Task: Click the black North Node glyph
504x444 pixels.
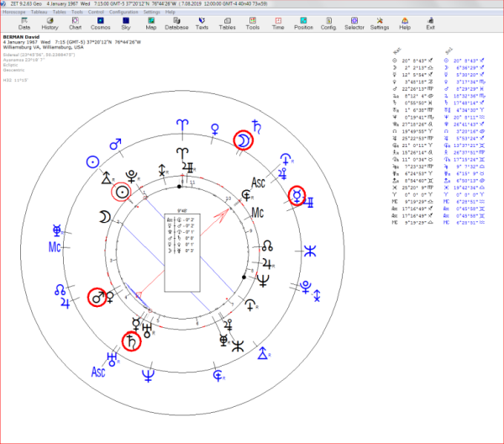Action: tap(267, 246)
